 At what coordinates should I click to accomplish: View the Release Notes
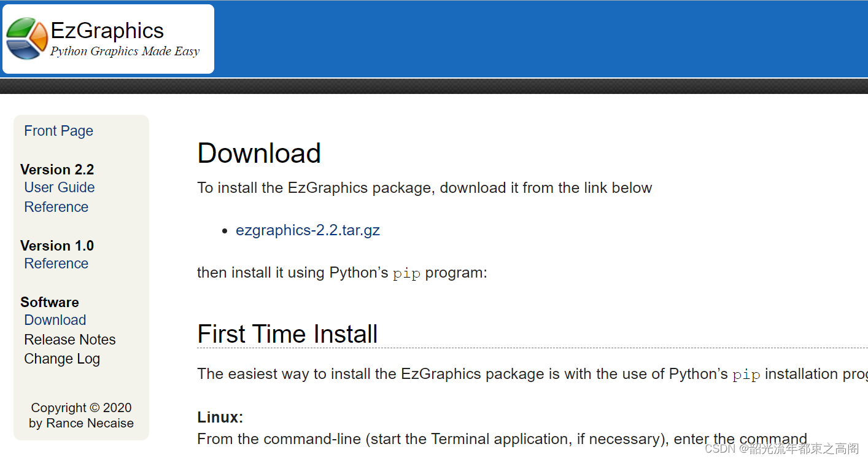pos(69,339)
